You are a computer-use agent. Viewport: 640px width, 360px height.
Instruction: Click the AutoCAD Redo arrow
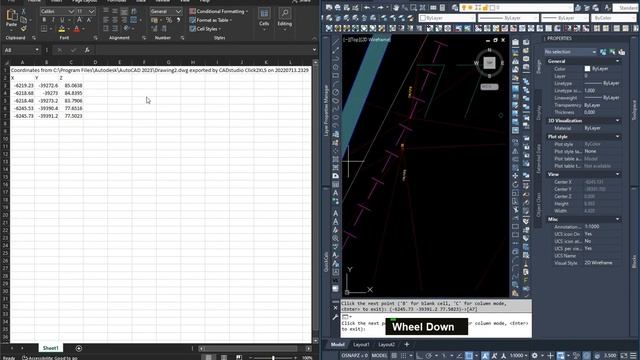coord(380,7)
